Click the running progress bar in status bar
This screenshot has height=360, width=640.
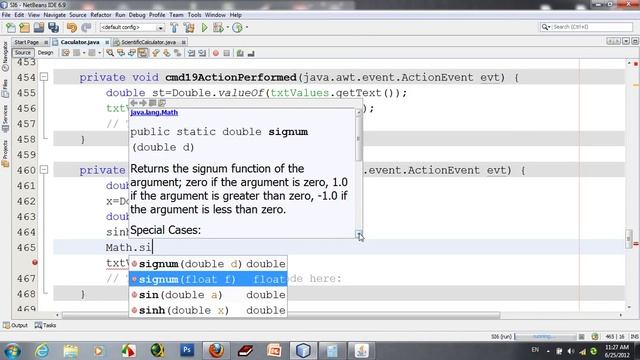pos(546,337)
